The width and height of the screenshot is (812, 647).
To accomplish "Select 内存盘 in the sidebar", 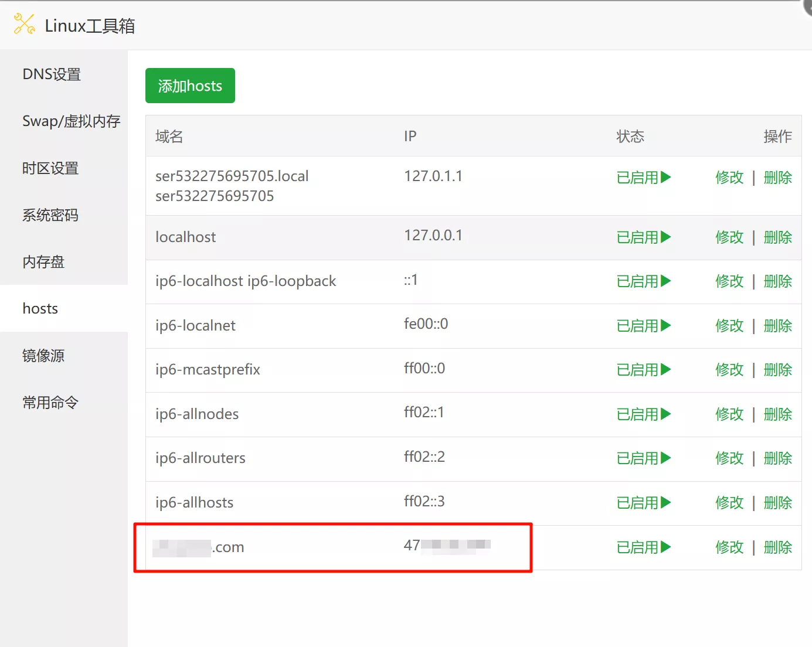I will [x=43, y=262].
